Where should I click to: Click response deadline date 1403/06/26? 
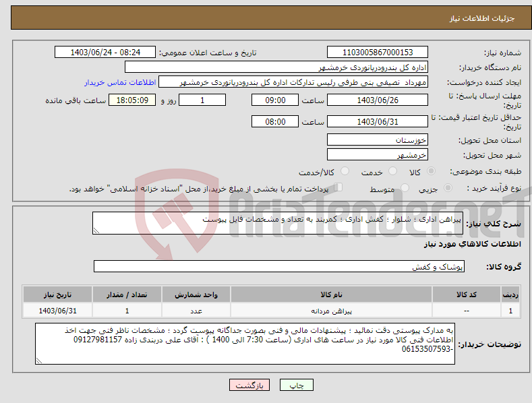(378, 100)
